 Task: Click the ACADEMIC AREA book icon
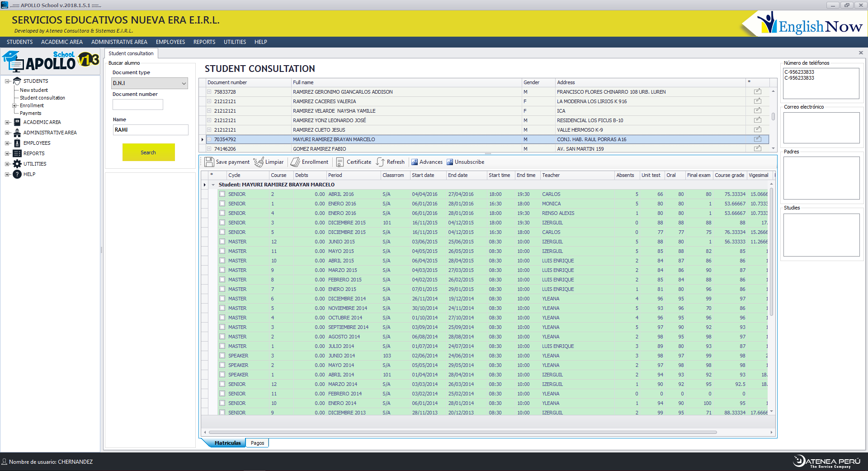17,122
